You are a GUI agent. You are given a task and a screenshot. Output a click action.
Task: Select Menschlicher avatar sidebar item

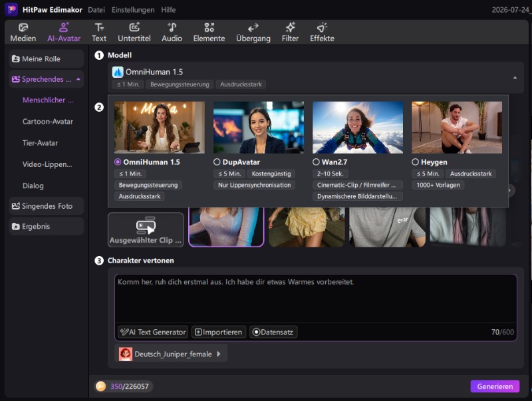[47, 100]
